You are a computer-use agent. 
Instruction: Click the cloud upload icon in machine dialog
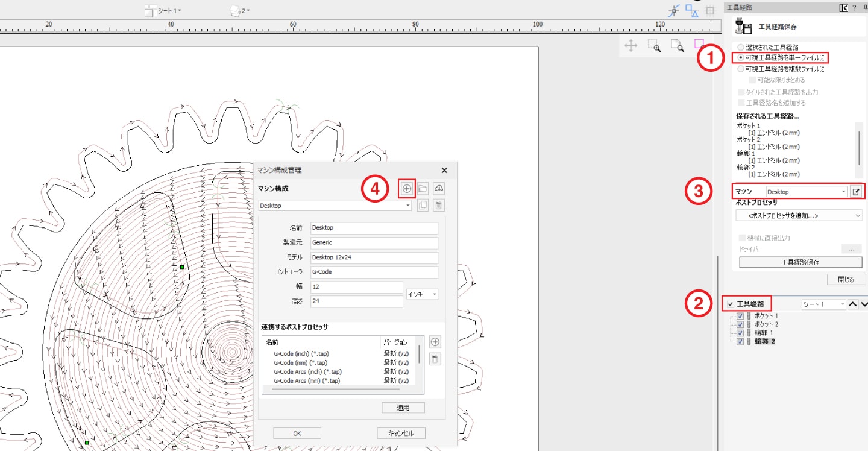[x=438, y=189]
